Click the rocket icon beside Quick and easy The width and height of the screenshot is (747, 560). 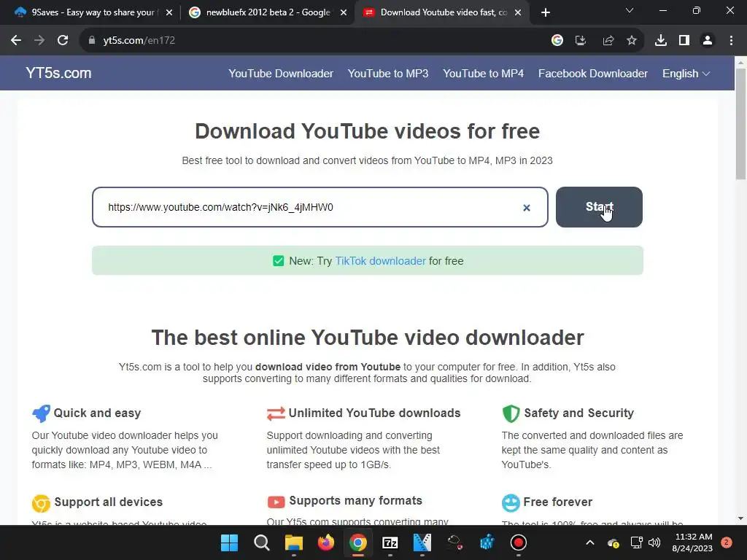click(x=41, y=413)
